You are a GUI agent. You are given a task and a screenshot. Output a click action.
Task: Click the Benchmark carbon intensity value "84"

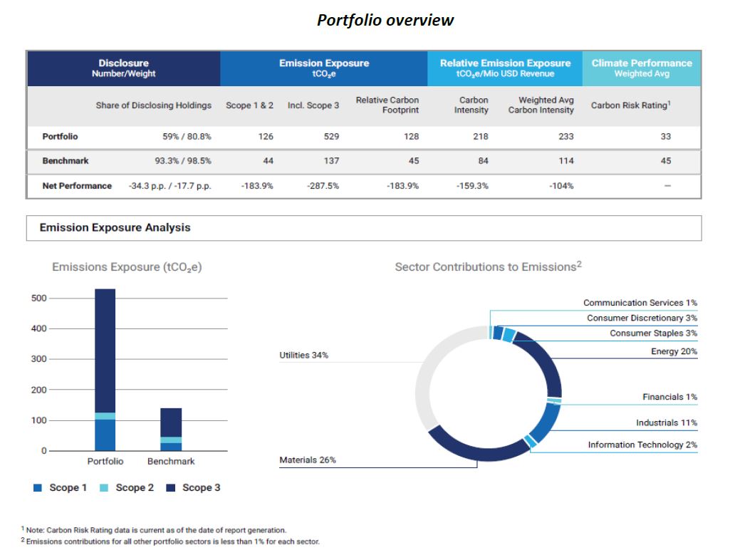point(483,161)
